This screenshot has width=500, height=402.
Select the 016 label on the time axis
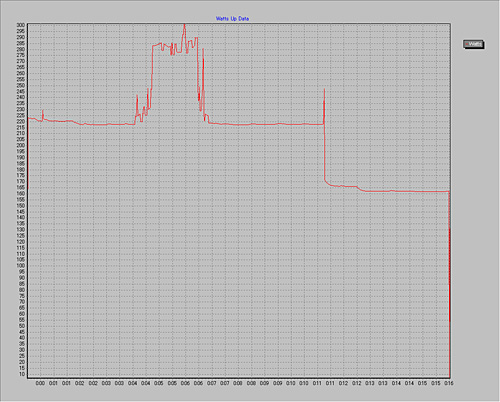449,383
